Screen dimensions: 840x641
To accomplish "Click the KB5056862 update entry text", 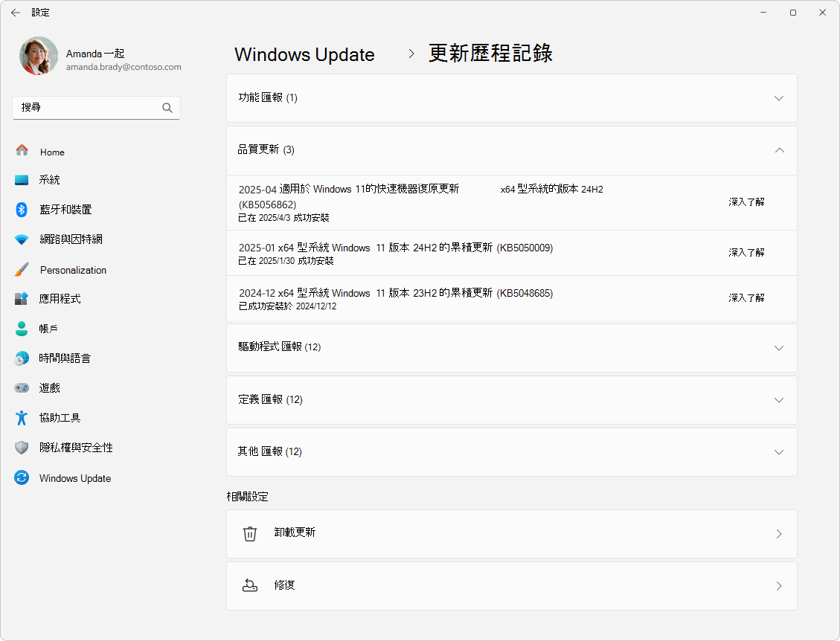I will coord(420,196).
